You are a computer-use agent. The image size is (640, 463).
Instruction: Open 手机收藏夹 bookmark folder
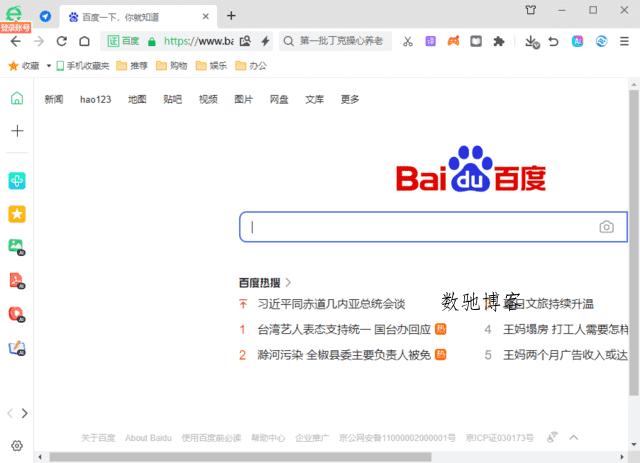(83, 66)
